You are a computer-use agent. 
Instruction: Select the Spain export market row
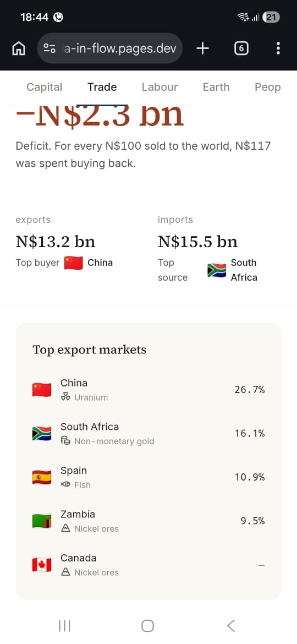[x=148, y=477]
